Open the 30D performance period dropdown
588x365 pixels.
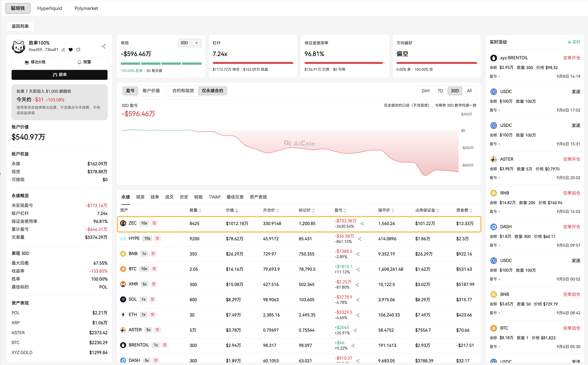[x=189, y=43]
